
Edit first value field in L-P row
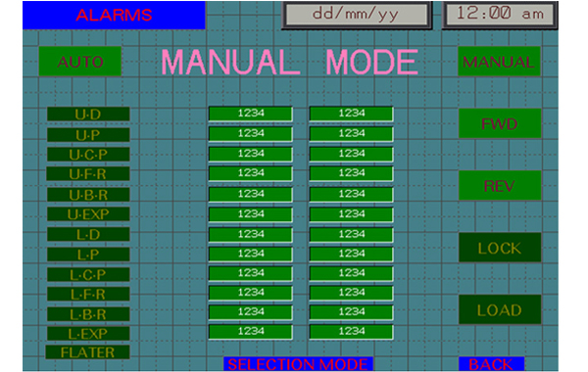251,254
